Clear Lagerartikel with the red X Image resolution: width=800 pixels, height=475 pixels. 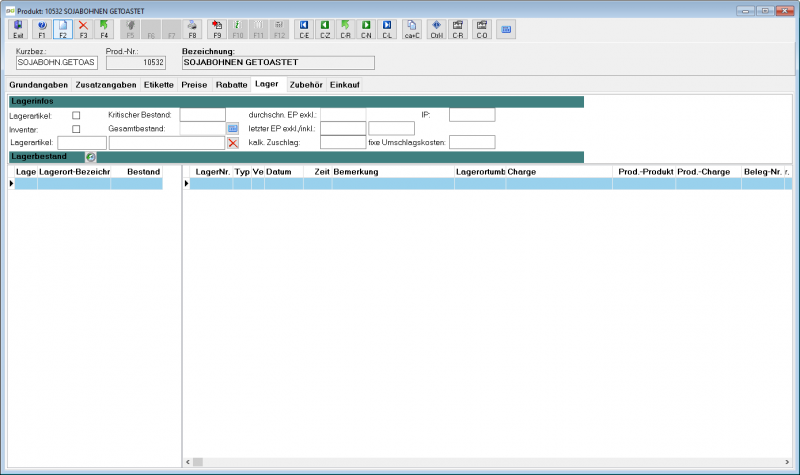pos(233,143)
